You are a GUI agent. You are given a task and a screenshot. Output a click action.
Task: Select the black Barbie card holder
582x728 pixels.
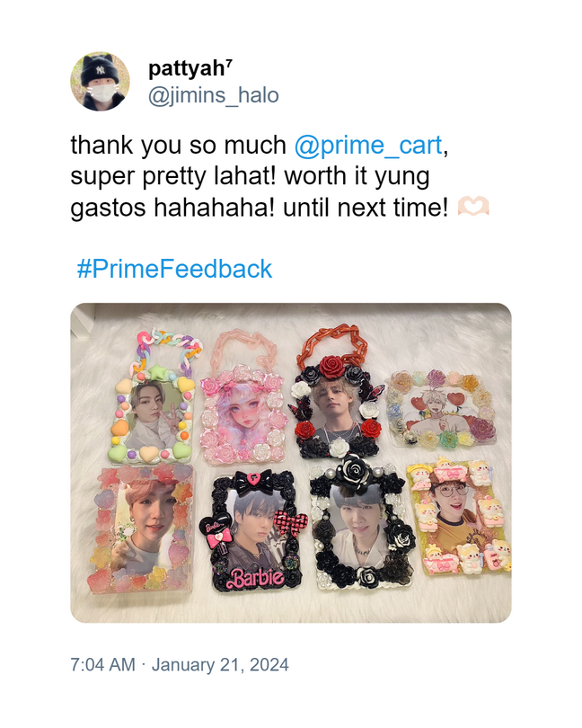(x=252, y=531)
